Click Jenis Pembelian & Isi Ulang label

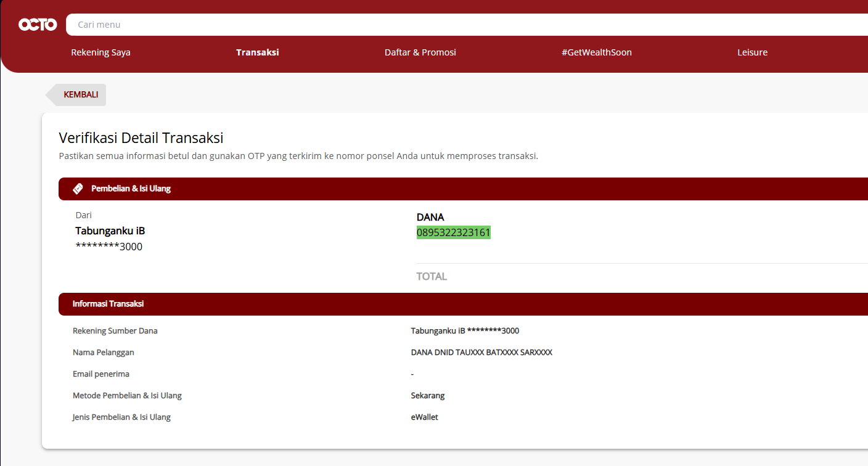(x=121, y=417)
